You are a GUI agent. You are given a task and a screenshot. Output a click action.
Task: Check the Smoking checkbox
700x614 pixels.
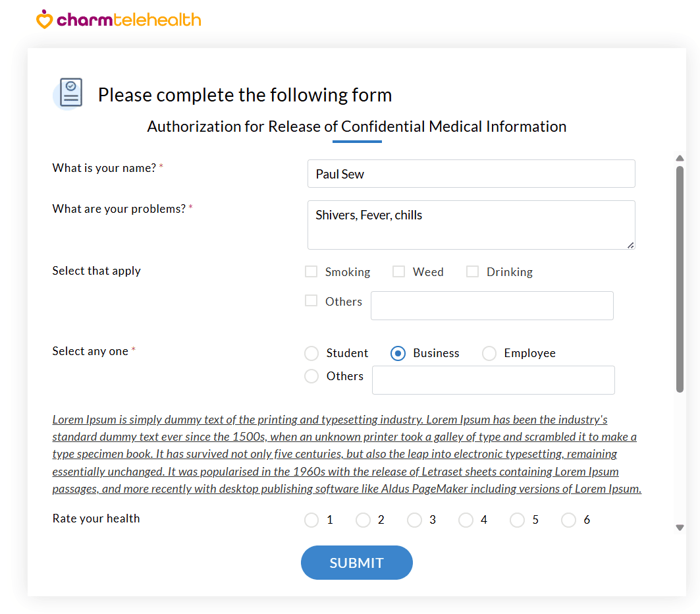(311, 271)
